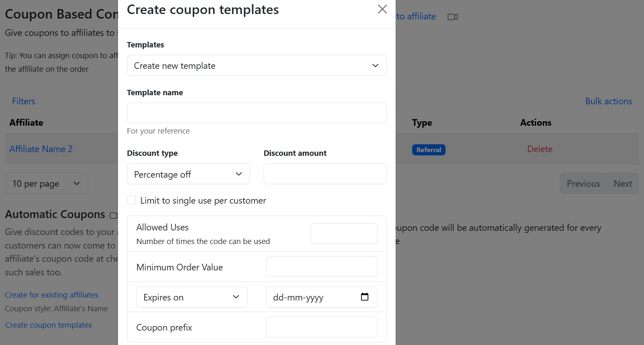Change the 10 per page selector

(x=47, y=183)
